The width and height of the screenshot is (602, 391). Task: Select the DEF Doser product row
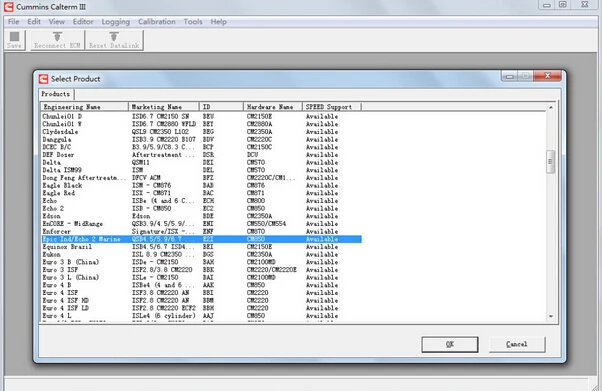coord(202,155)
